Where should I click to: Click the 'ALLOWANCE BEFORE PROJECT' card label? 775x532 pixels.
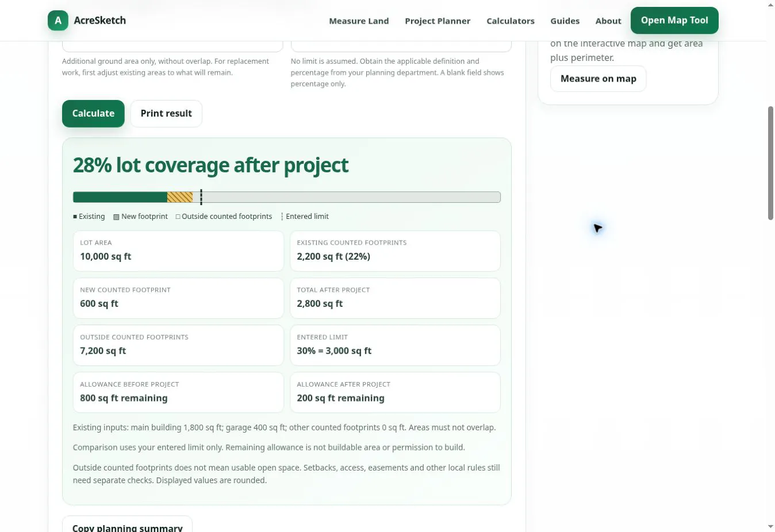(129, 384)
